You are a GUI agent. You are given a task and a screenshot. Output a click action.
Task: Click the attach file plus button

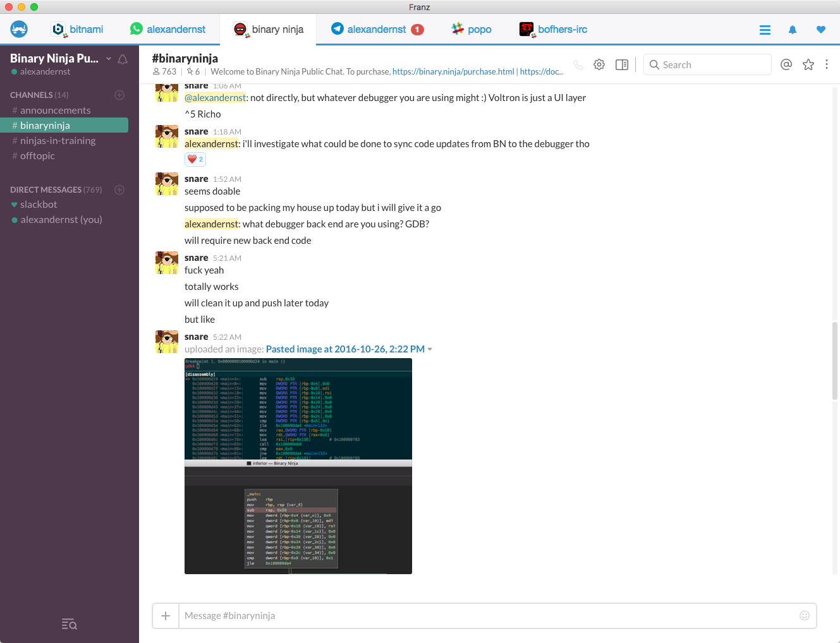coord(166,616)
